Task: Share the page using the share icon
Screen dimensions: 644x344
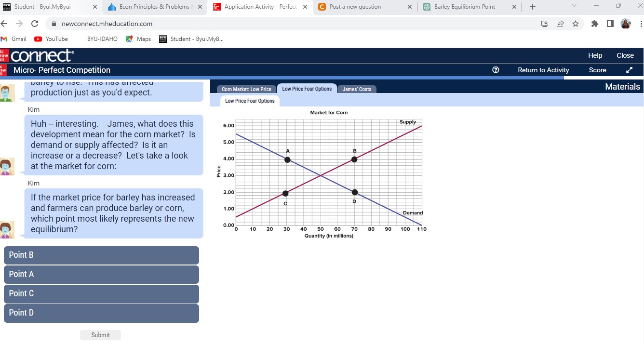Action: tap(560, 23)
